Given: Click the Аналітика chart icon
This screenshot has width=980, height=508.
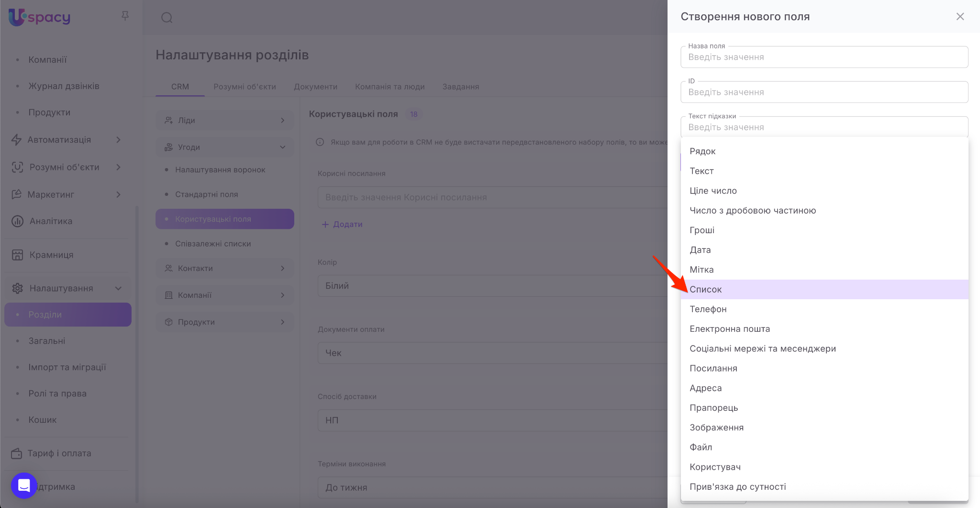Looking at the screenshot, I should pyautogui.click(x=17, y=221).
